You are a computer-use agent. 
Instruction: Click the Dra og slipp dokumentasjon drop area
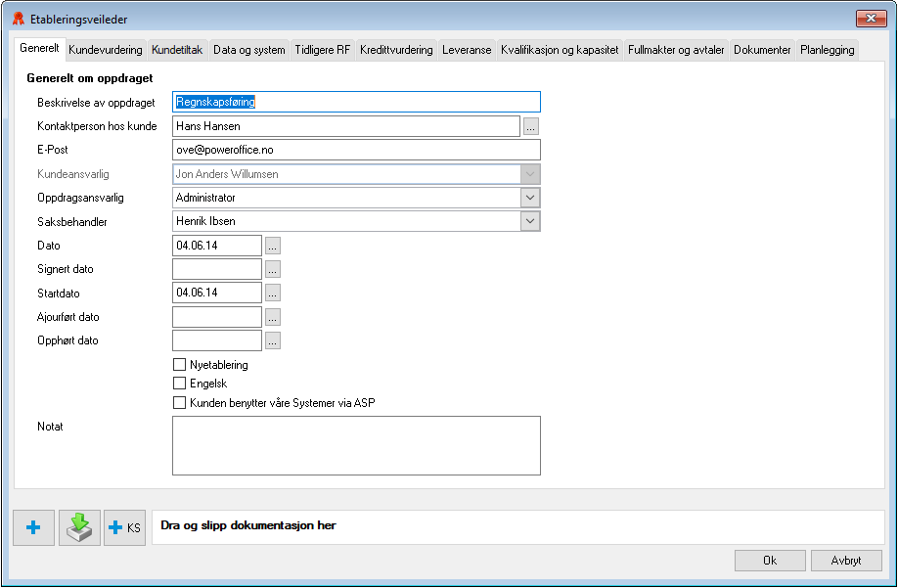tap(518, 527)
